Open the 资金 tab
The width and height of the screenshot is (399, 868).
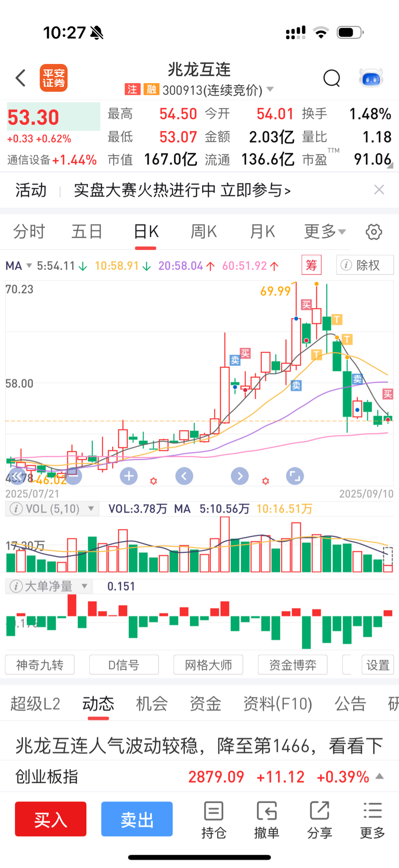click(x=205, y=704)
